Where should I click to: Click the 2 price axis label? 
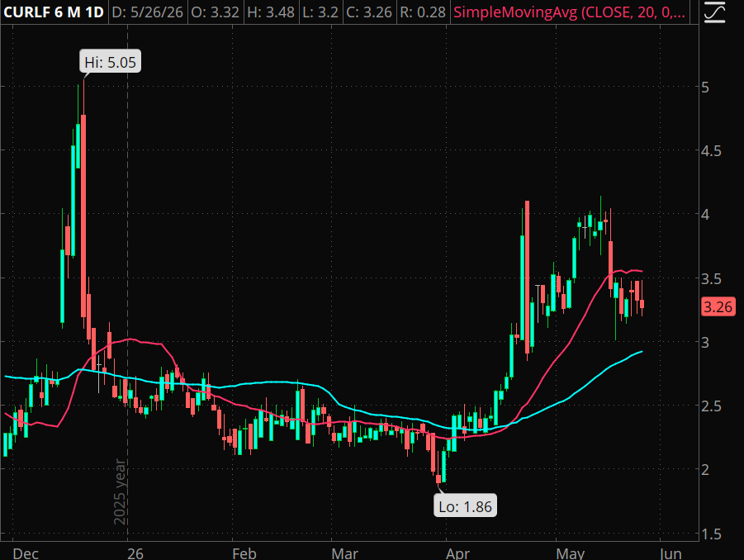(705, 469)
